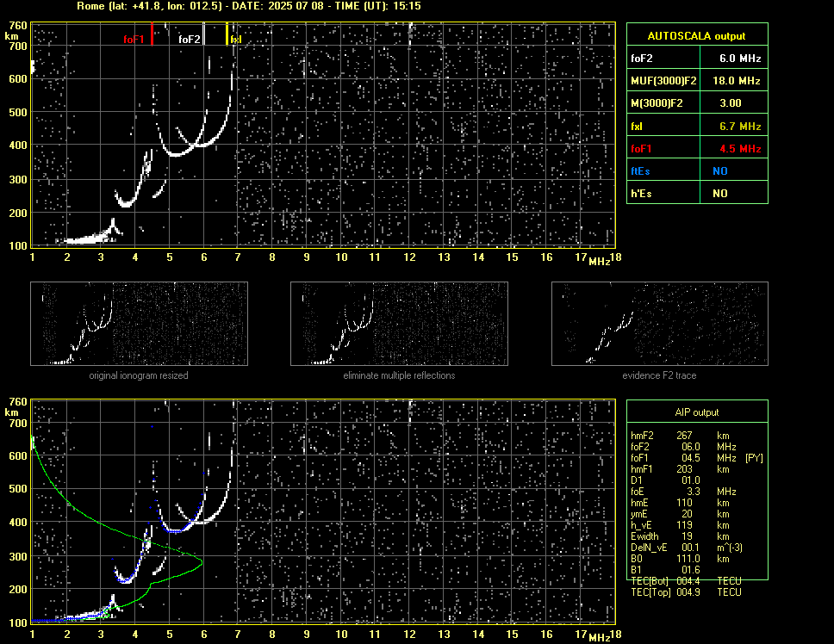Click the TEC[Top] value '004.9'
The width and height of the screenshot is (834, 644).
[x=688, y=592]
